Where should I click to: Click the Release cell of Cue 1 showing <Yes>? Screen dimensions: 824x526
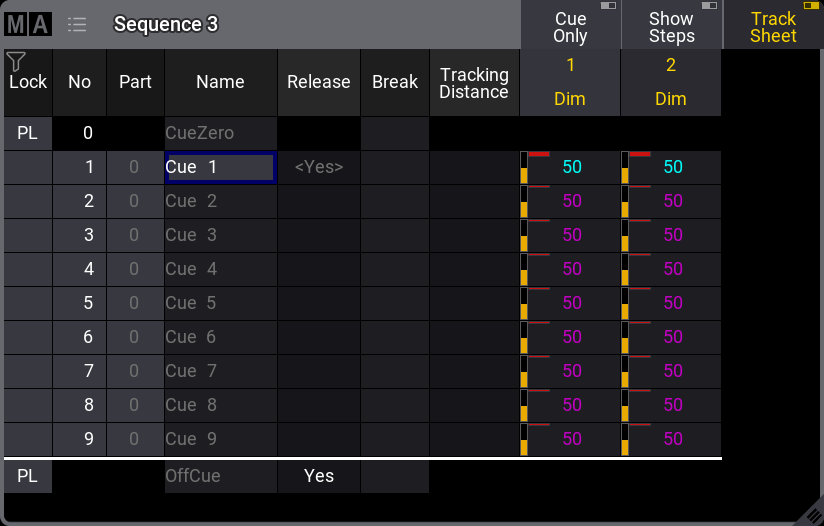point(318,168)
